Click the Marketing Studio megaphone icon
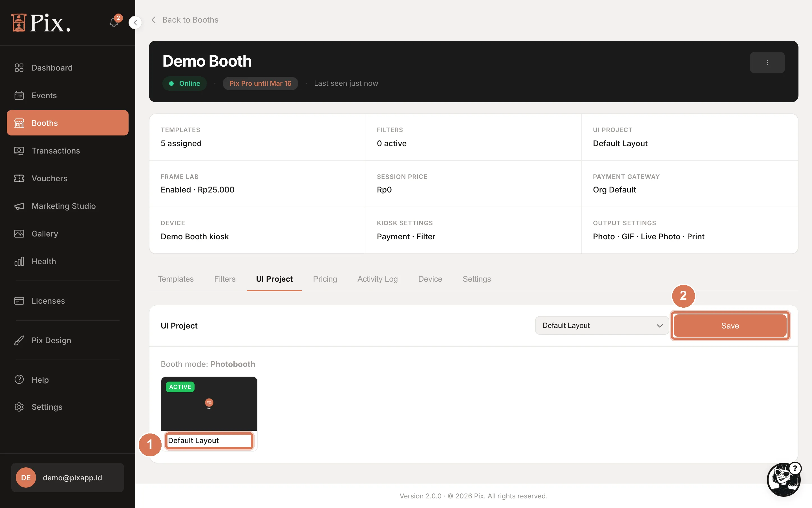Image resolution: width=812 pixels, height=508 pixels. (x=19, y=206)
